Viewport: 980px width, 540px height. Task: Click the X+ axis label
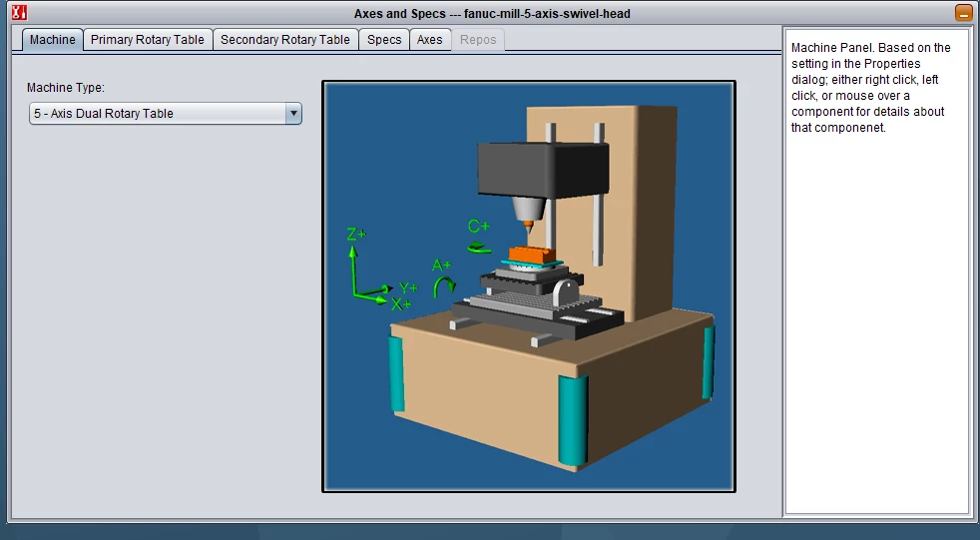point(401,304)
